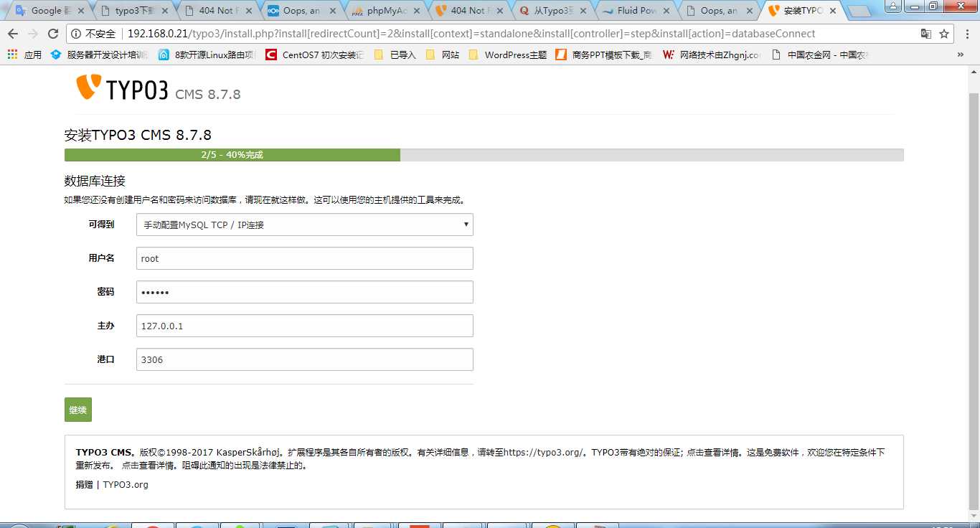This screenshot has width=980, height=528.
Task: Reload the current page
Action: tap(53, 34)
